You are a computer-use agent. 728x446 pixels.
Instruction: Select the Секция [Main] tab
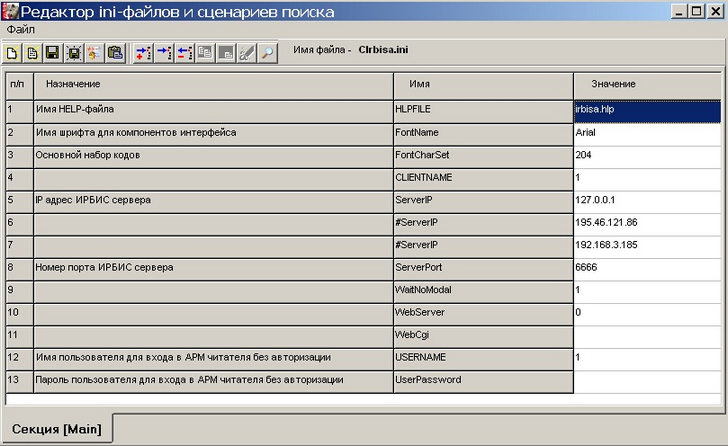pyautogui.click(x=57, y=428)
